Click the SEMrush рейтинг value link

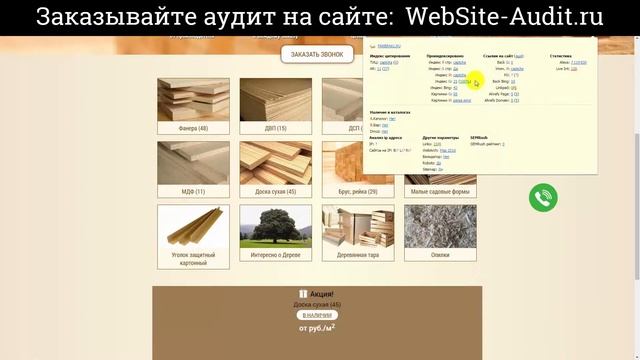point(503,144)
